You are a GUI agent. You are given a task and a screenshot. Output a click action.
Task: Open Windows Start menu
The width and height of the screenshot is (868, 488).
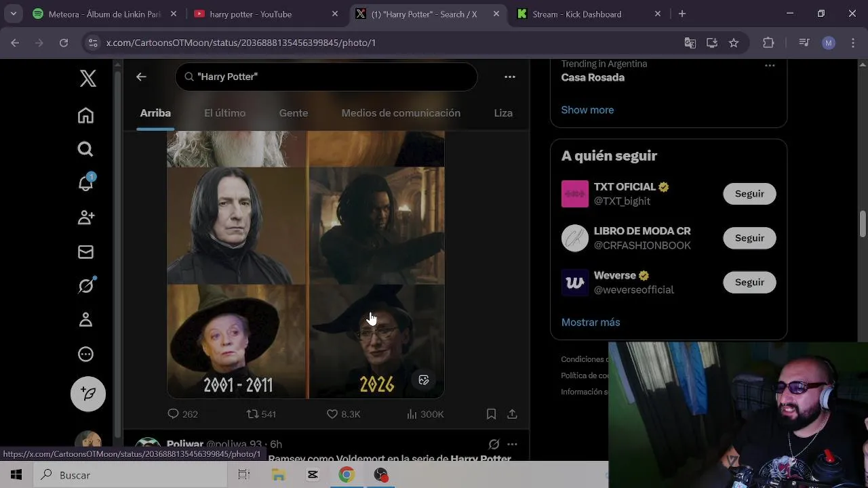16,475
